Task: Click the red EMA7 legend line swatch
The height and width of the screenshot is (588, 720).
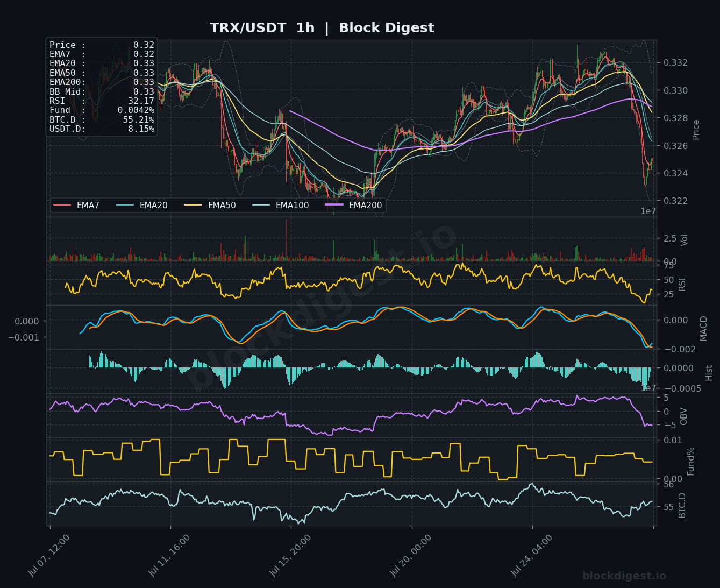Action: [62, 205]
